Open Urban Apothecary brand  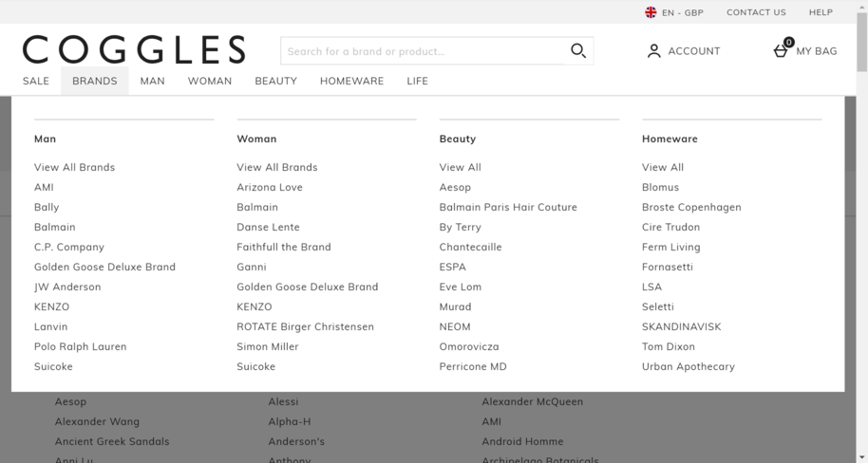click(x=689, y=366)
